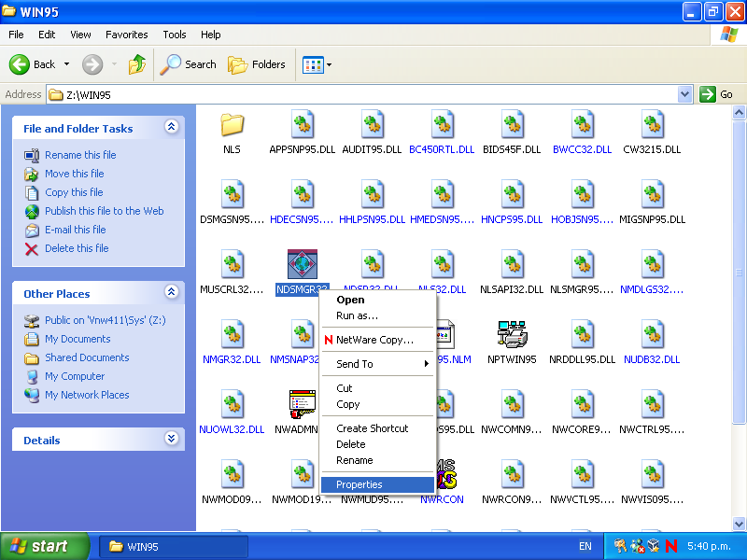Collapse the File and Folder Tasks panel
The image size is (747, 560).
click(x=172, y=127)
